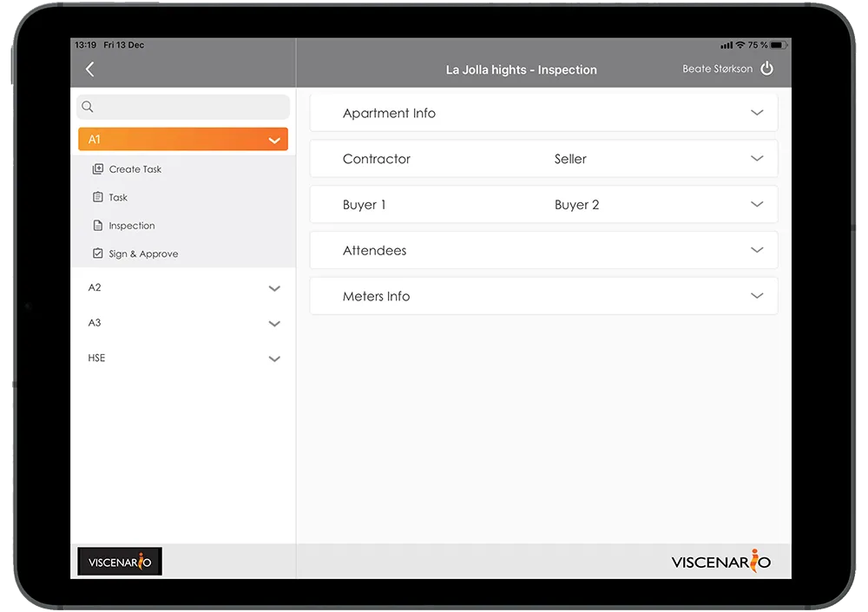Tap the Viscenario logo at bottom right
This screenshot has width=868, height=612.
[720, 561]
